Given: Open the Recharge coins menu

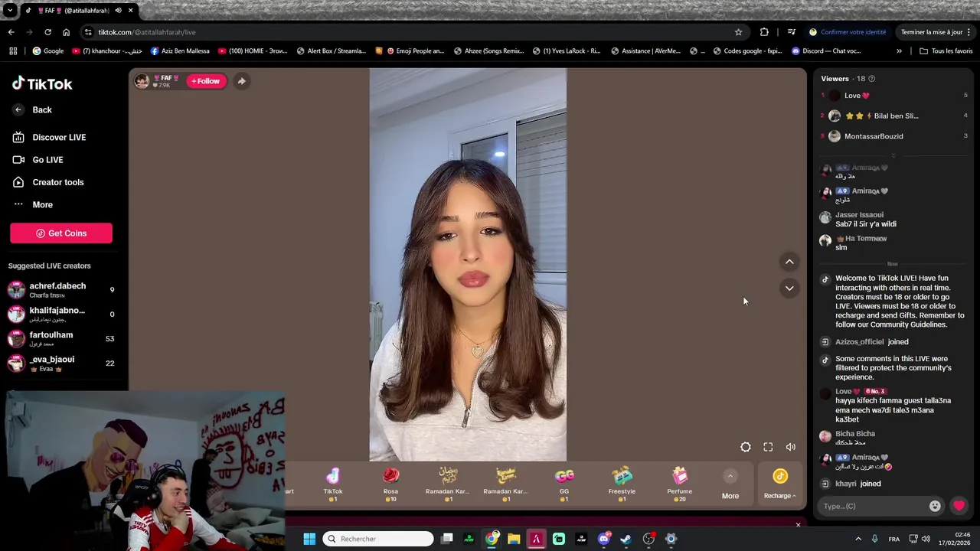Looking at the screenshot, I should (780, 485).
